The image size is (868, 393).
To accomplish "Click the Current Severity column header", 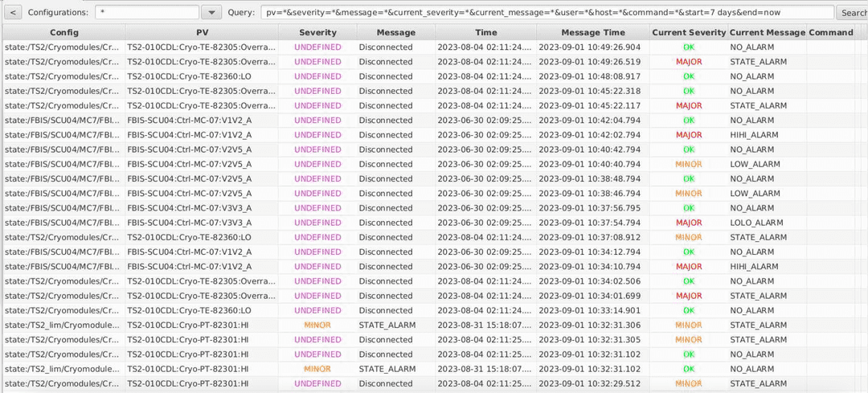I will pyautogui.click(x=688, y=32).
